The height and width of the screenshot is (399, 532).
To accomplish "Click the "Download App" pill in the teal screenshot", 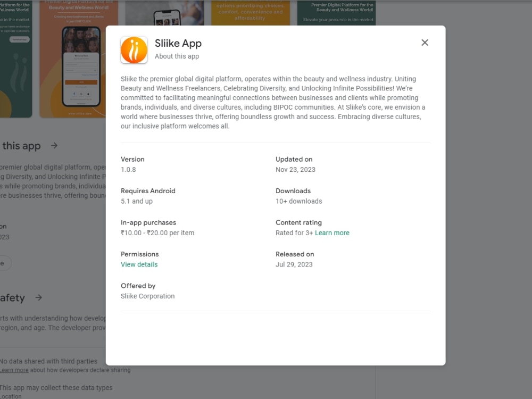I will (x=19, y=39).
